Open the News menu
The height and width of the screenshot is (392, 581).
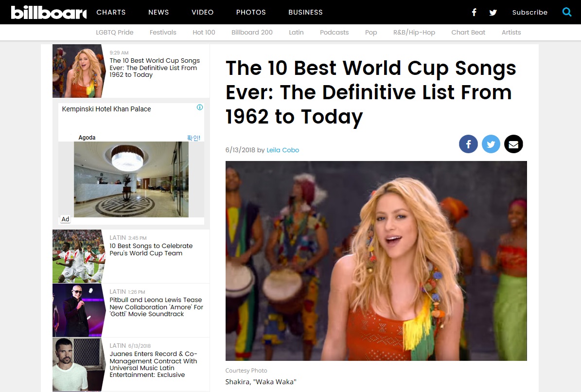coord(158,12)
